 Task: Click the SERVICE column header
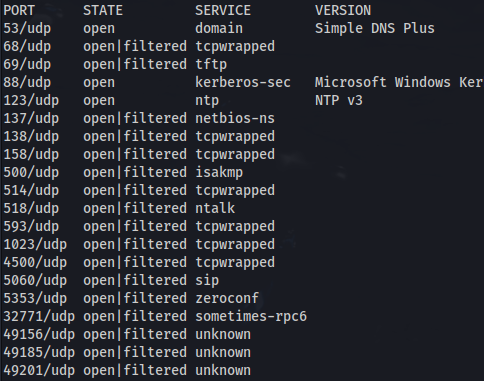(223, 10)
